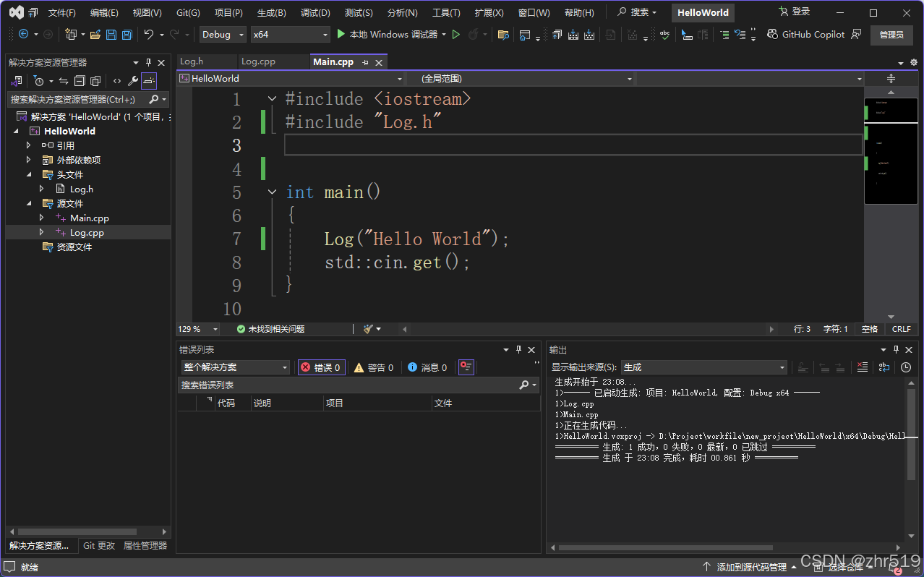Start the local Windows debugger
The image size is (924, 577).
390,34
